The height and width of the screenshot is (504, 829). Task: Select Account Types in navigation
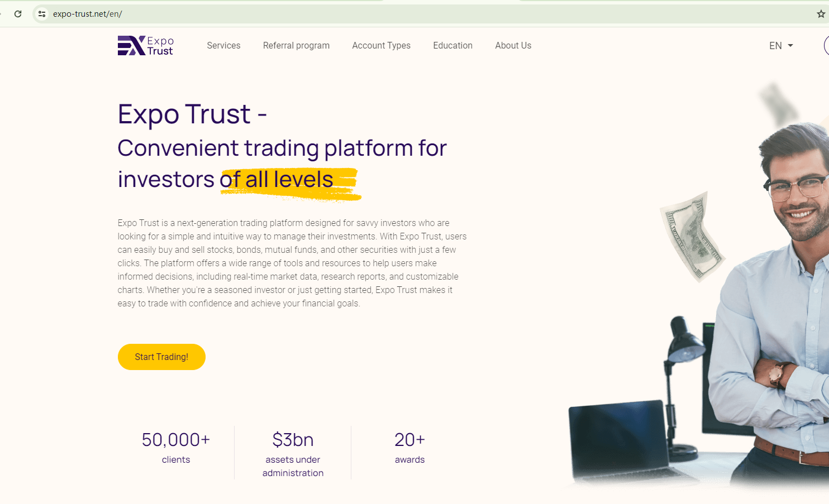[x=381, y=46]
